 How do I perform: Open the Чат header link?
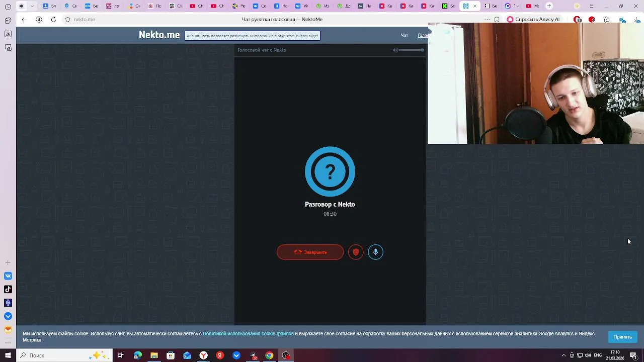(x=404, y=35)
